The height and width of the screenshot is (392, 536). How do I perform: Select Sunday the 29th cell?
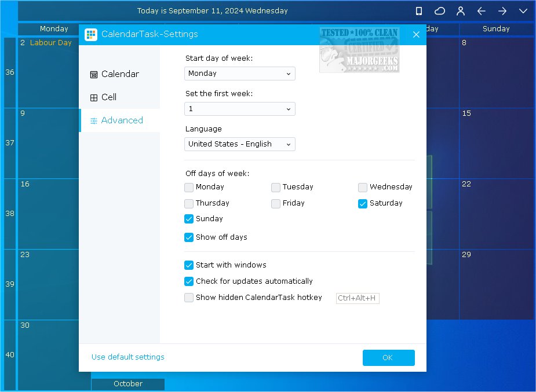(497, 285)
